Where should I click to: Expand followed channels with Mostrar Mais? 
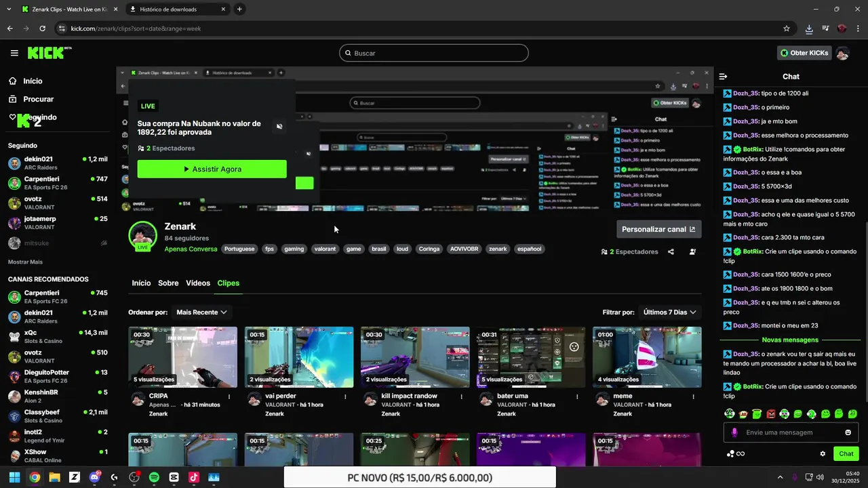[25, 262]
